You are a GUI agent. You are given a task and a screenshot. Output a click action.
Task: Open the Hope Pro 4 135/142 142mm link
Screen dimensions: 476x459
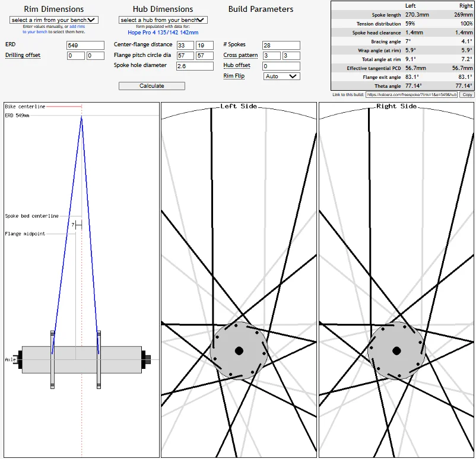pyautogui.click(x=163, y=33)
